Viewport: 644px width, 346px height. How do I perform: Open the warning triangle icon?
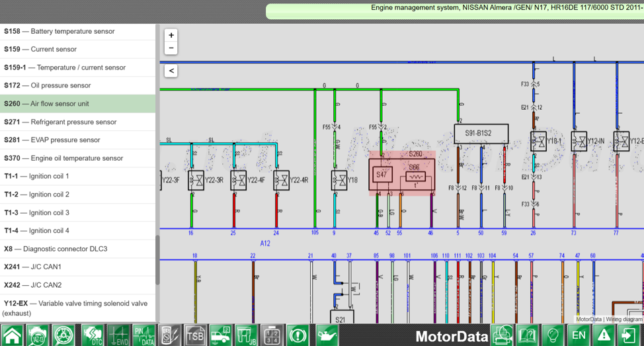[x=604, y=335]
